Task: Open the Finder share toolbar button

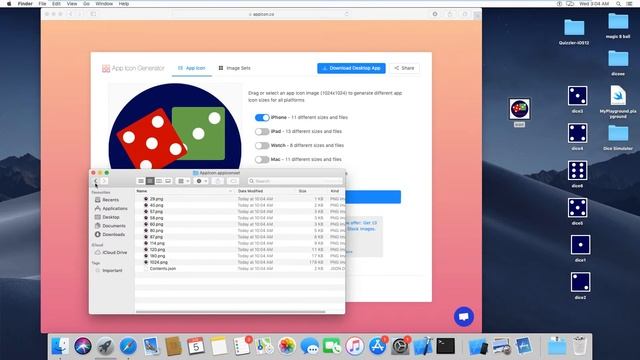Action: click(218, 181)
